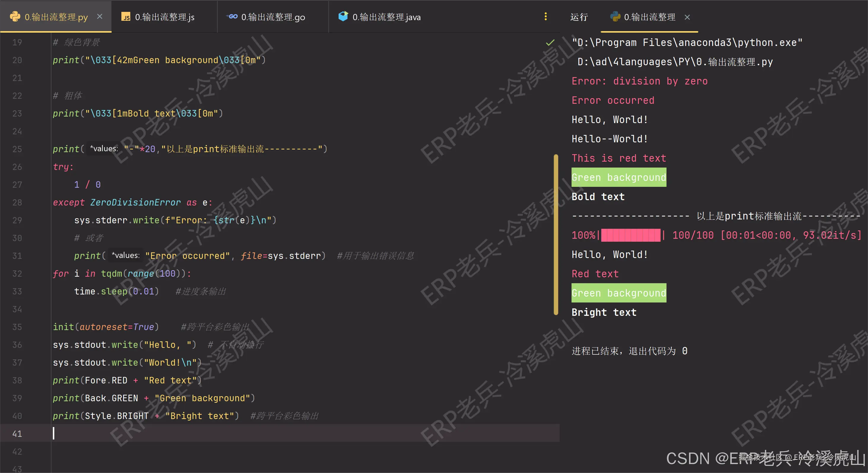Close the 0.输出流整理 run tab

point(687,17)
